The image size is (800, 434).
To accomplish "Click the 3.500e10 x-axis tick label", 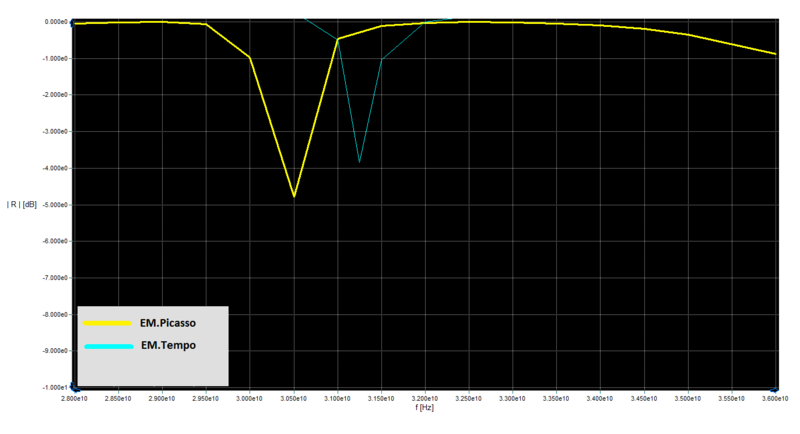I will click(688, 398).
